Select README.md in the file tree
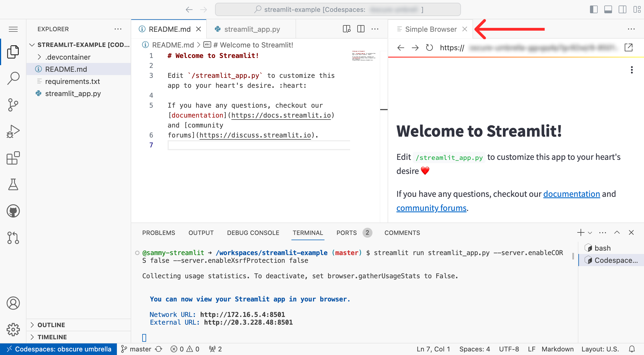Screen dimensions: 644x355 coord(79,69)
